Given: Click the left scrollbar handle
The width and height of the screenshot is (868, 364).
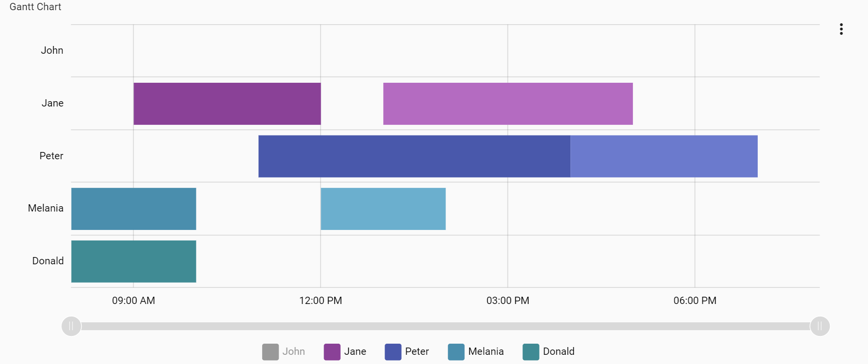Looking at the screenshot, I should tap(71, 326).
